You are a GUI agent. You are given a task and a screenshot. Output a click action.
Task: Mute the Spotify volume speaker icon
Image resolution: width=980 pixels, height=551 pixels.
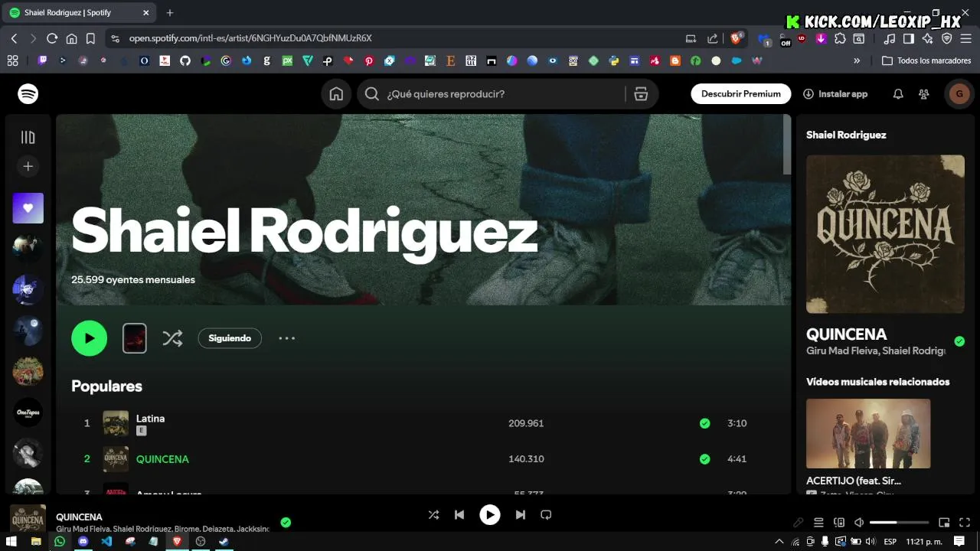[x=859, y=523]
